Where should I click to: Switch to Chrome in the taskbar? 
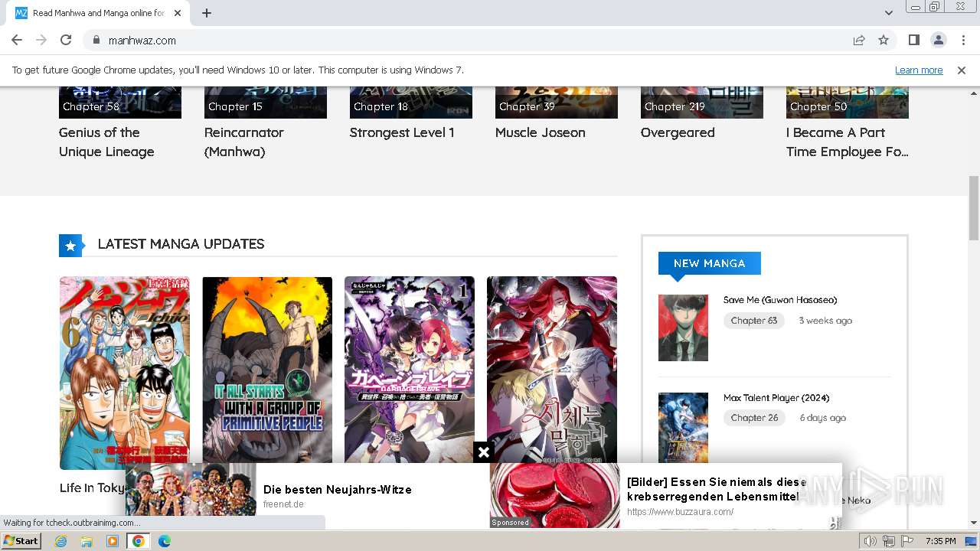[x=139, y=541]
